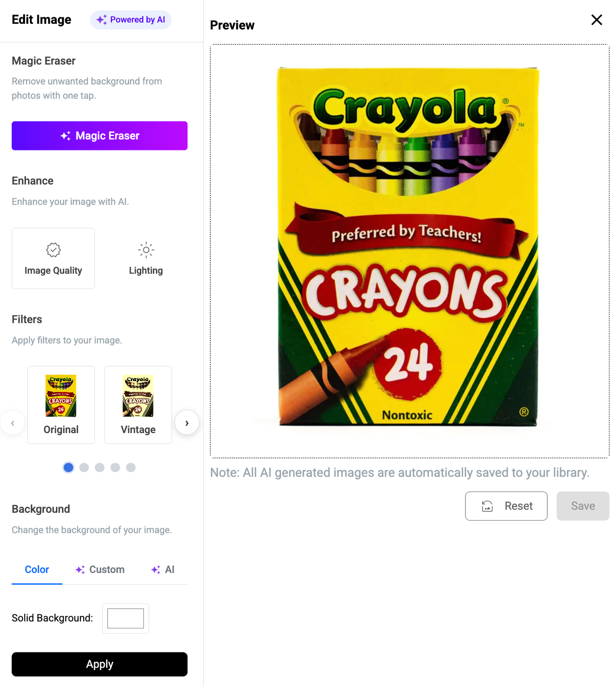Go to the first filter carousel page dot
616x686 pixels.
coord(68,467)
